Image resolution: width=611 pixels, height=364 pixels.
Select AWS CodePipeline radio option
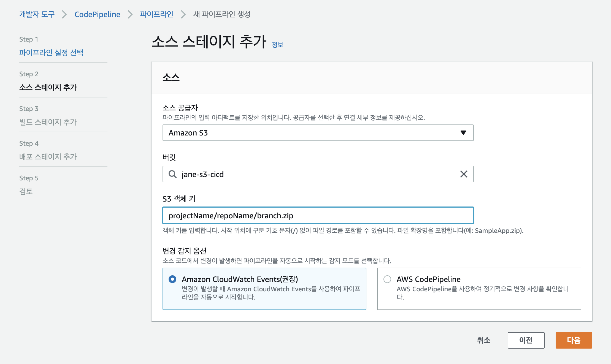pyautogui.click(x=387, y=279)
